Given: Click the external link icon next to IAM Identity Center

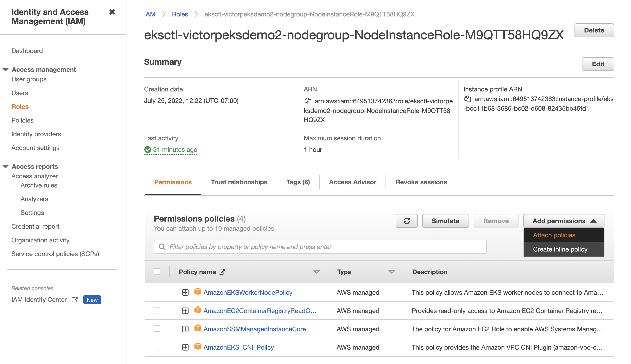Looking at the screenshot, I should [75, 300].
